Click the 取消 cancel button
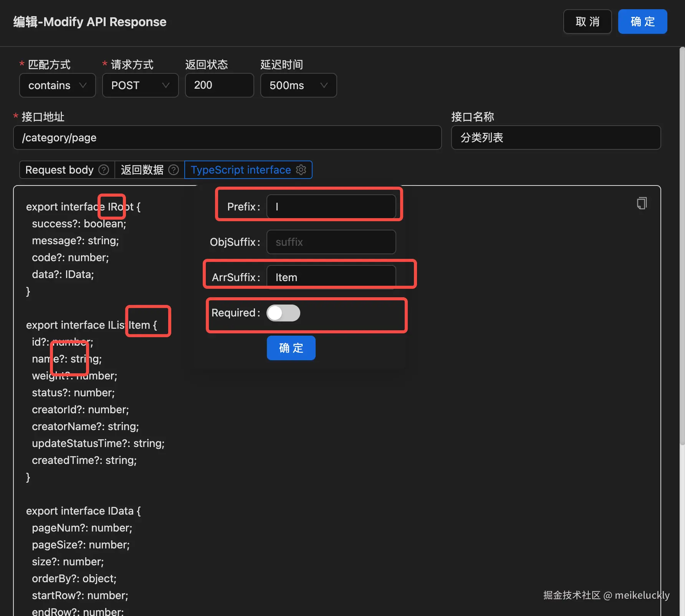685x616 pixels. (587, 22)
